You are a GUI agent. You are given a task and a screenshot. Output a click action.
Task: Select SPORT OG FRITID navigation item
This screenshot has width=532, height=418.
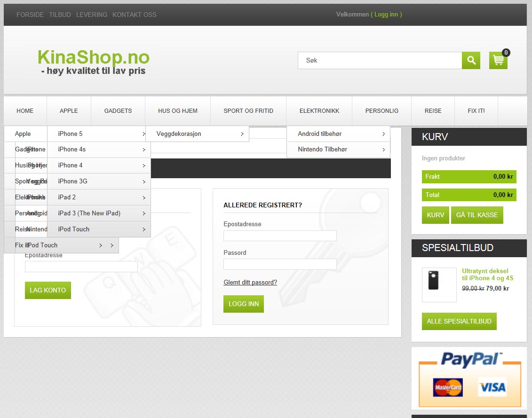coord(248,111)
